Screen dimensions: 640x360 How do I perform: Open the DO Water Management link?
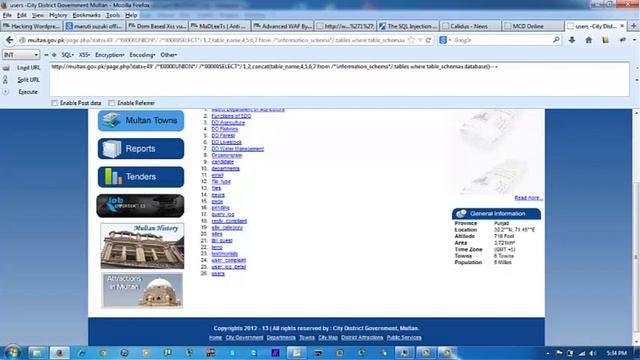(x=238, y=149)
